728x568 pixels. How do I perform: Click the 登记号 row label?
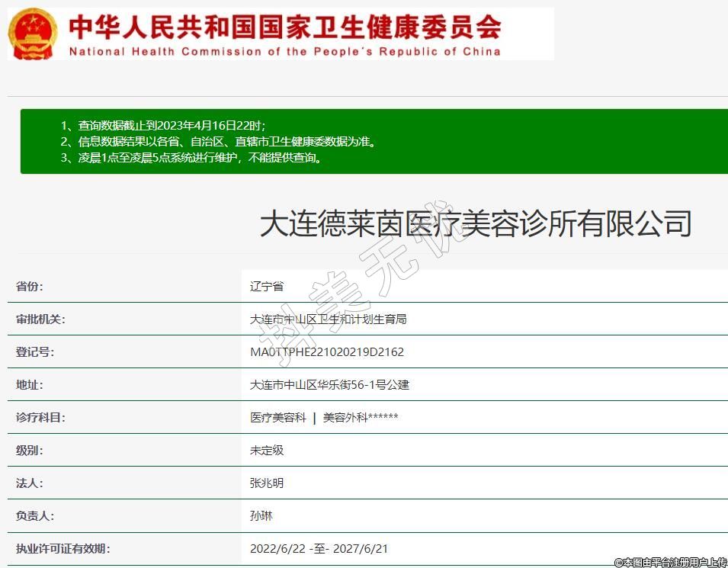pos(35,352)
